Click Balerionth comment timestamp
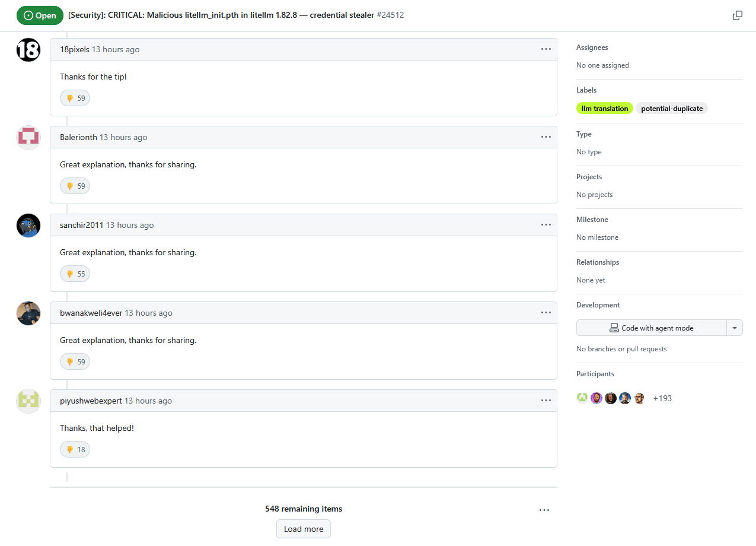Screen dimensions: 756x546 123,137
